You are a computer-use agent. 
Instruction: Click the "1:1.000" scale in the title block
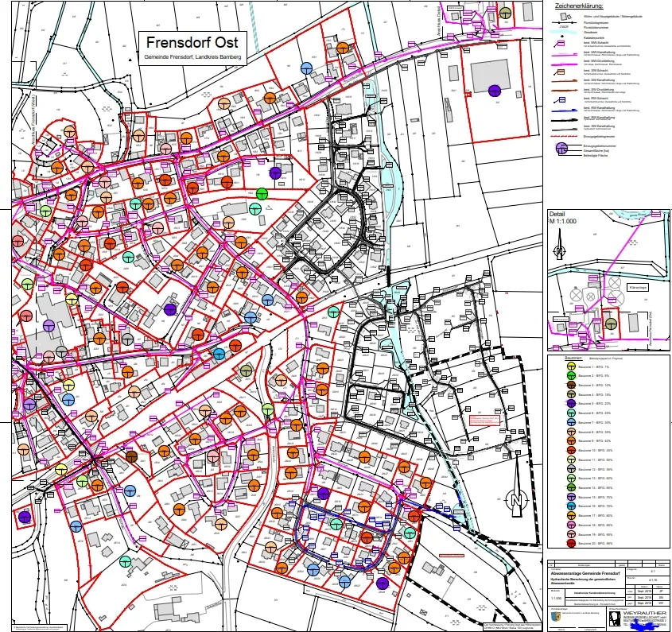coord(556,598)
